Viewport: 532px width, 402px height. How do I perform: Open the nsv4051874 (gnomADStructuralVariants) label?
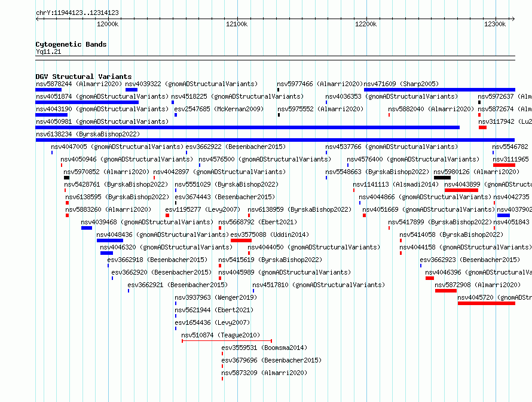coord(102,96)
